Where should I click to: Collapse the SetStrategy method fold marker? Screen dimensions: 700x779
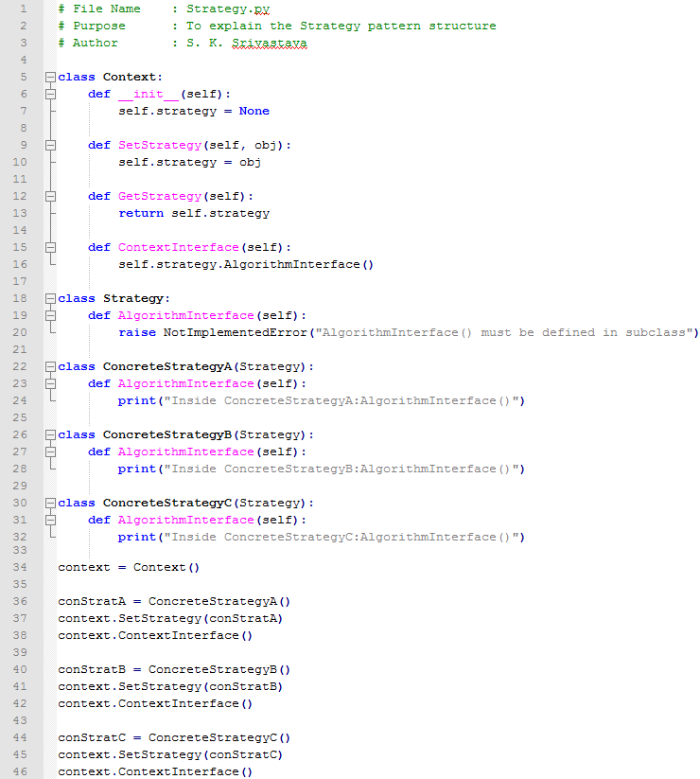pyautogui.click(x=50, y=145)
